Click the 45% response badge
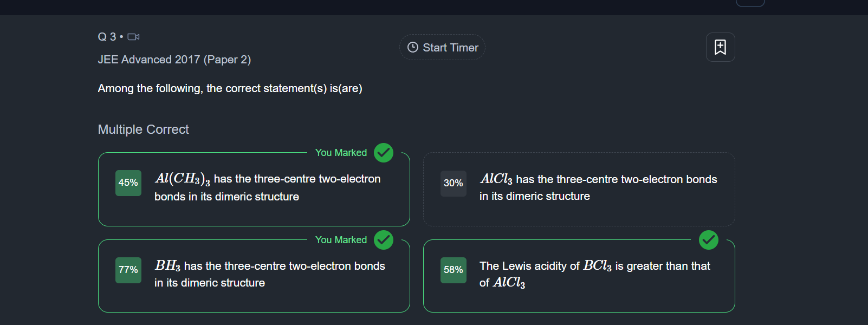The height and width of the screenshot is (325, 868). (128, 183)
